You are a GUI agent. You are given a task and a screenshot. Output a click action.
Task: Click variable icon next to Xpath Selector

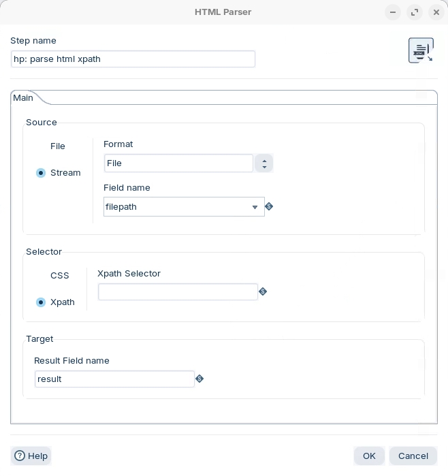pos(263,291)
